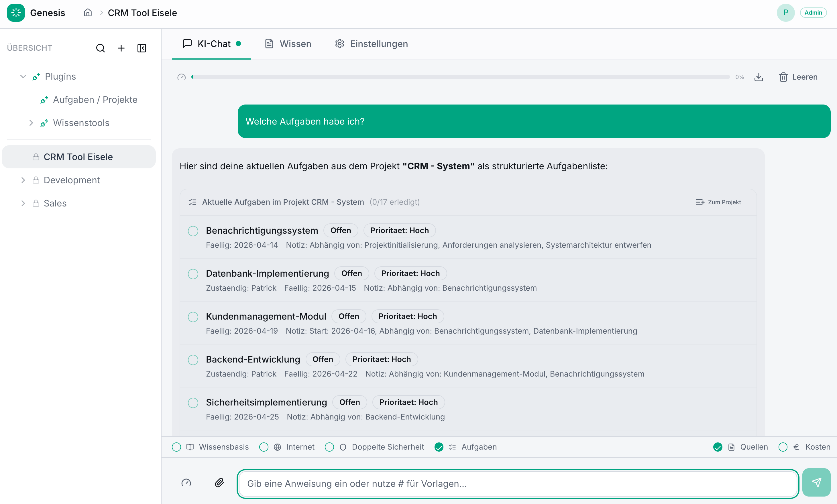Click the Zum Projekt button

(718, 202)
